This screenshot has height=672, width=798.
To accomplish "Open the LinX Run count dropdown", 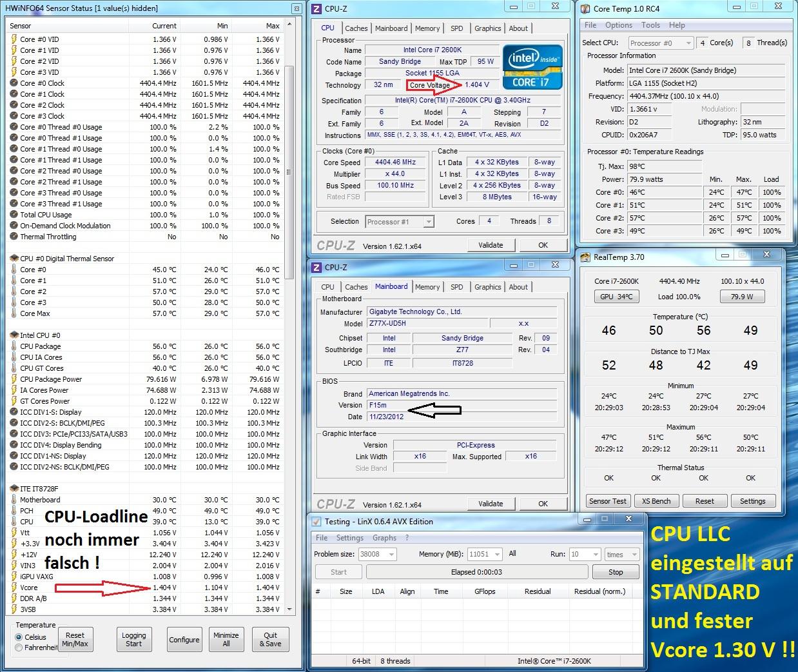I will point(585,554).
